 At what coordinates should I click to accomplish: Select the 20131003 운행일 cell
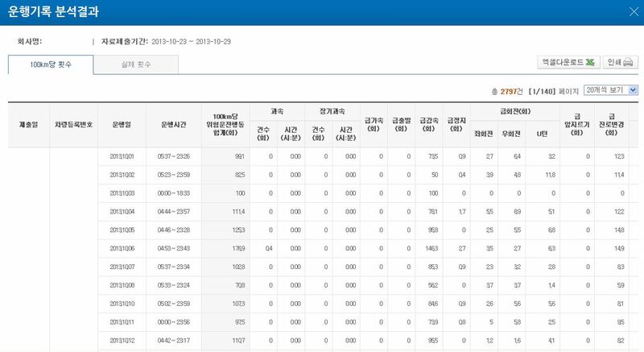tap(122, 193)
